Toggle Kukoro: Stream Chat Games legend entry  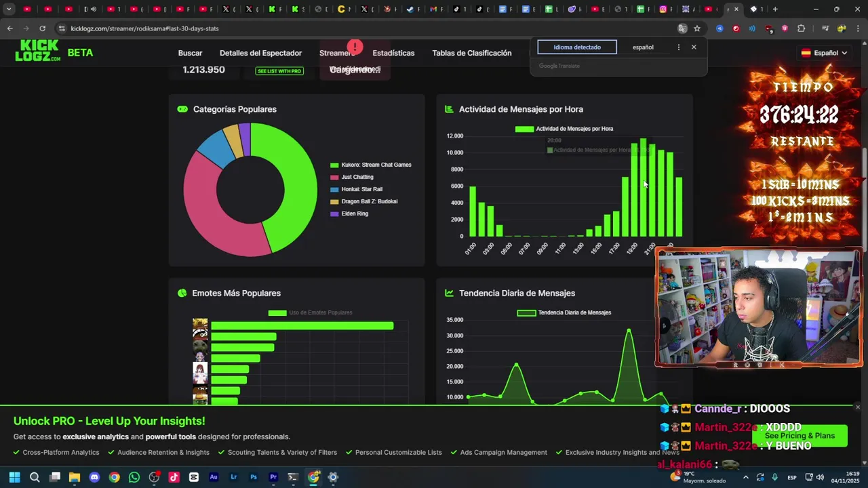tap(371, 165)
